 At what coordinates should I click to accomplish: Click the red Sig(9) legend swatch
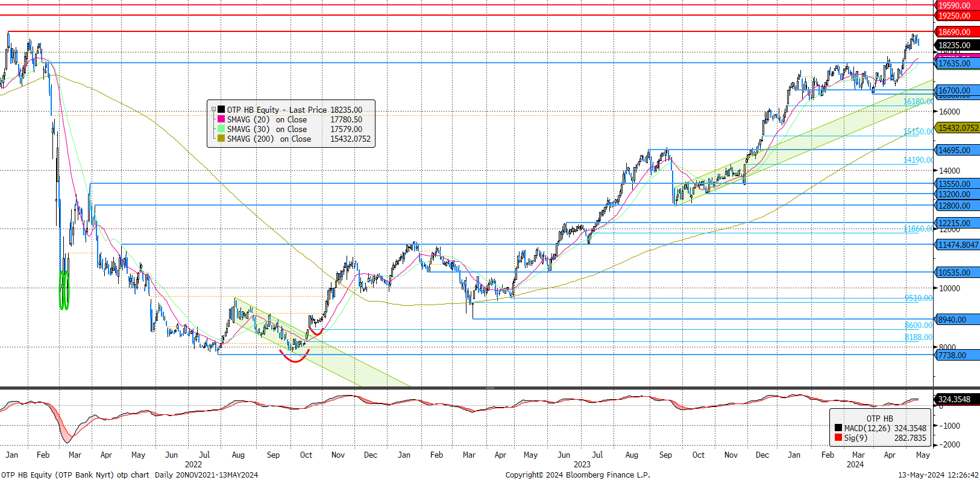(838, 438)
